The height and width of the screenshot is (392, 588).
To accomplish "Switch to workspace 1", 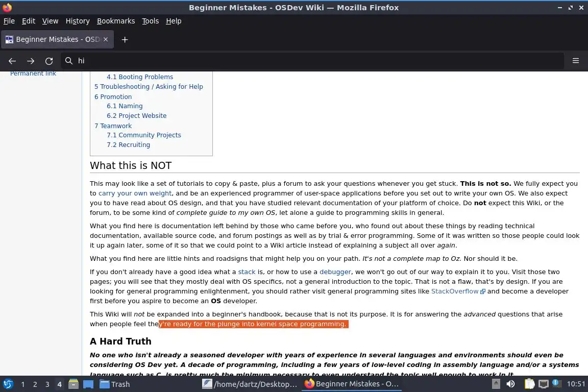I will [23, 384].
